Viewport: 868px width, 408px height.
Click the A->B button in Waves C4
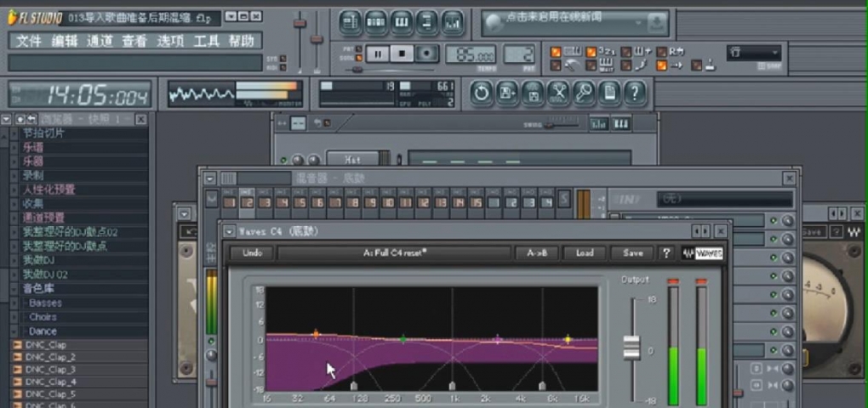(x=537, y=253)
